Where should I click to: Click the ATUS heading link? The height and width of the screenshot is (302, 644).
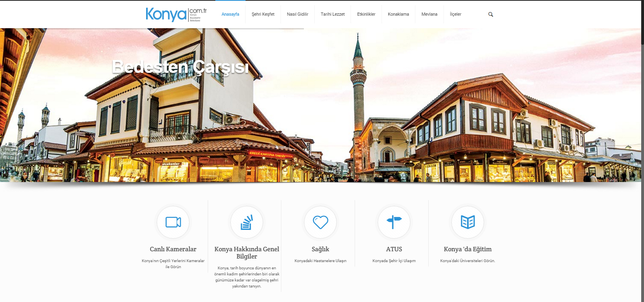(x=394, y=249)
